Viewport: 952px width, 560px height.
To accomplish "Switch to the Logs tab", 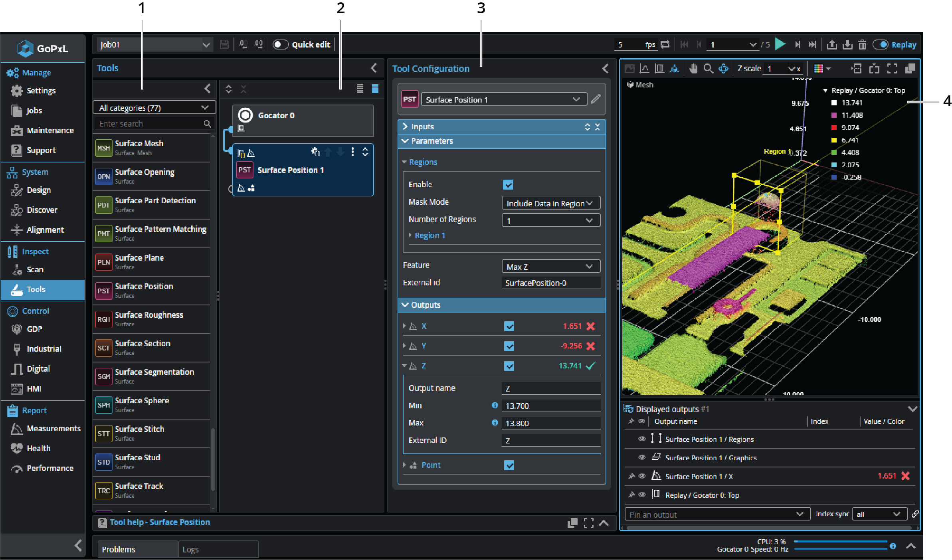I will click(191, 550).
